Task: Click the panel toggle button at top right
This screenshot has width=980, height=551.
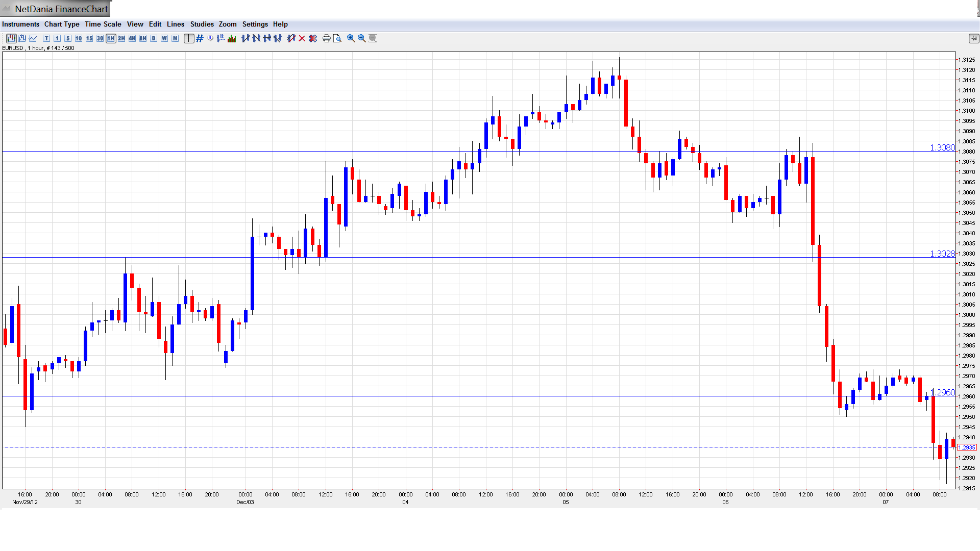Action: [x=973, y=38]
